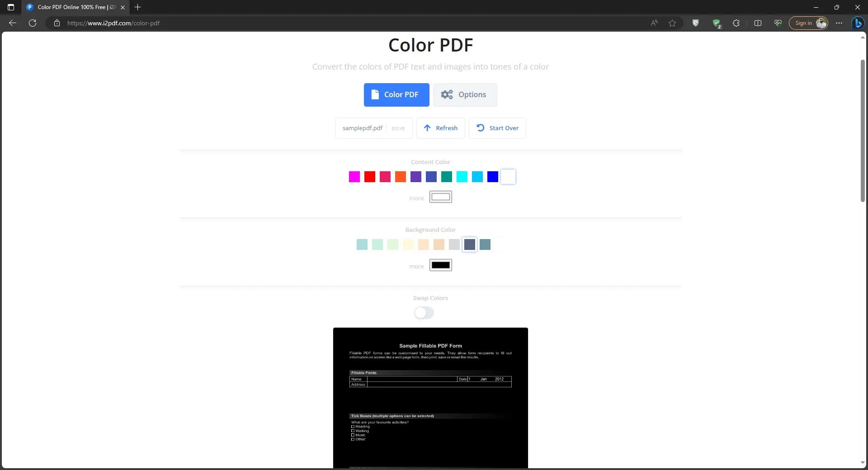Open the split screen icon
This screenshot has width=868, height=470.
tap(758, 23)
